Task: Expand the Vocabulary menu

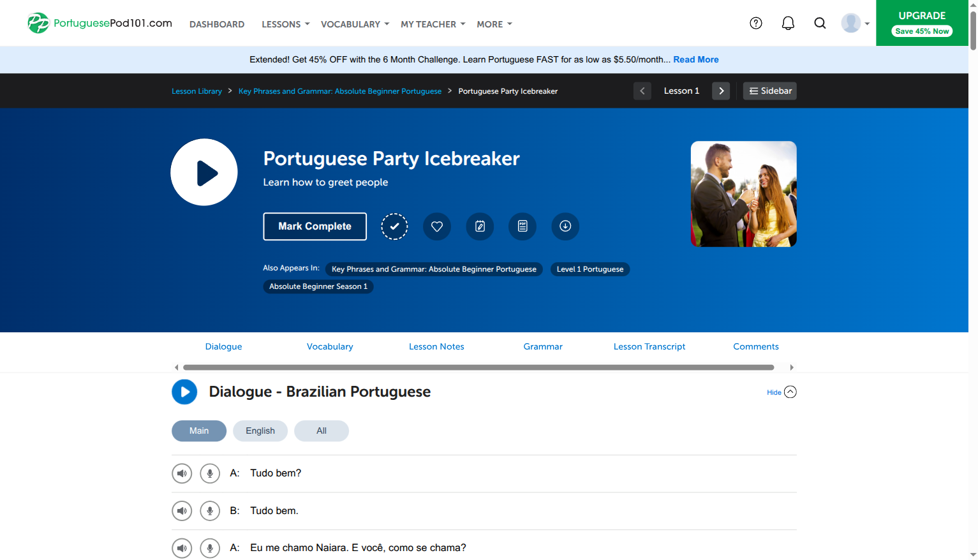Action: [355, 24]
